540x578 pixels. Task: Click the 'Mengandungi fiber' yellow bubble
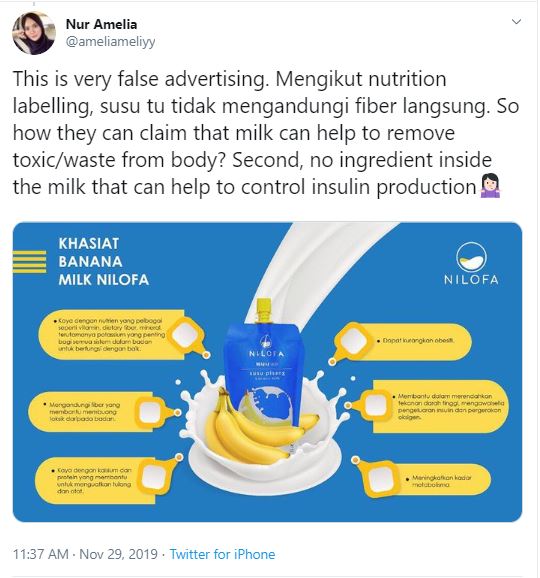point(101,412)
